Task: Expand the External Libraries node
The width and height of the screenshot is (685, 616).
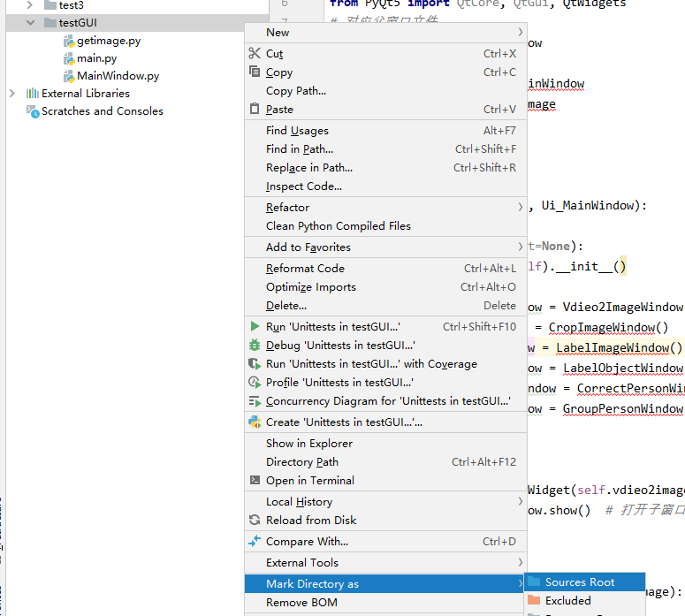Action: pos(11,93)
